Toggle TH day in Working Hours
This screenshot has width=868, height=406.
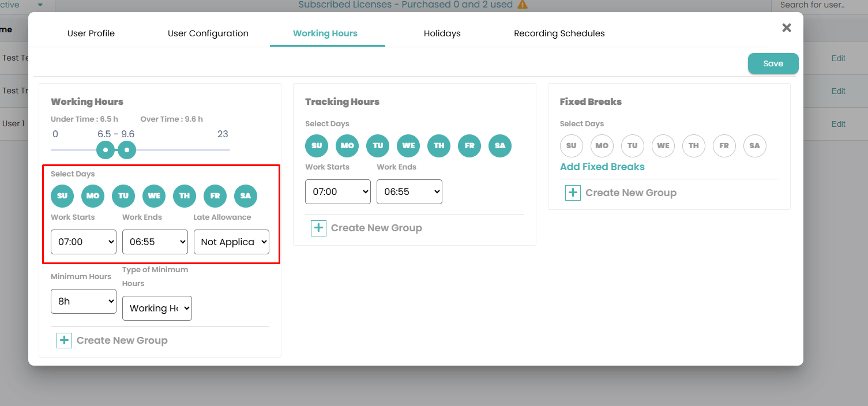click(x=185, y=196)
